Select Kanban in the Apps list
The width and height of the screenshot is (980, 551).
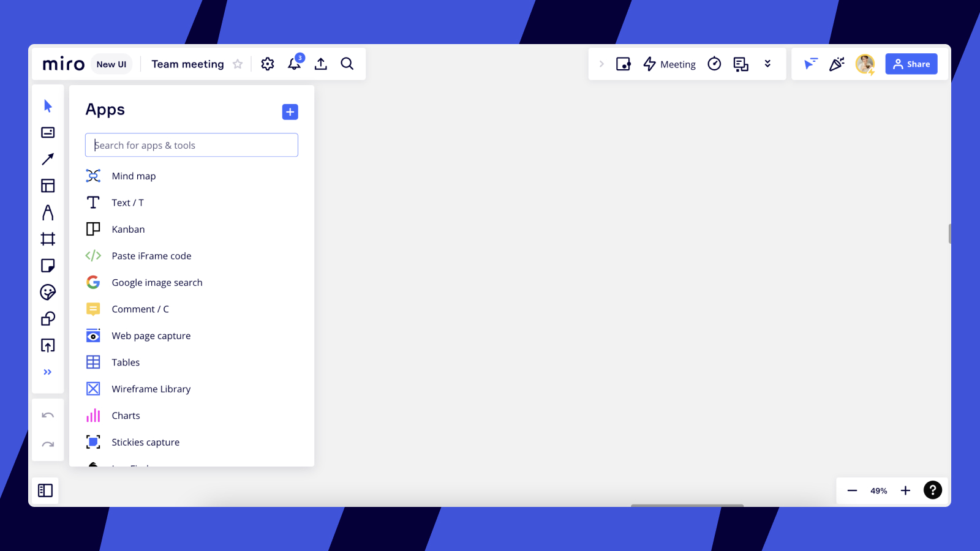[128, 230]
